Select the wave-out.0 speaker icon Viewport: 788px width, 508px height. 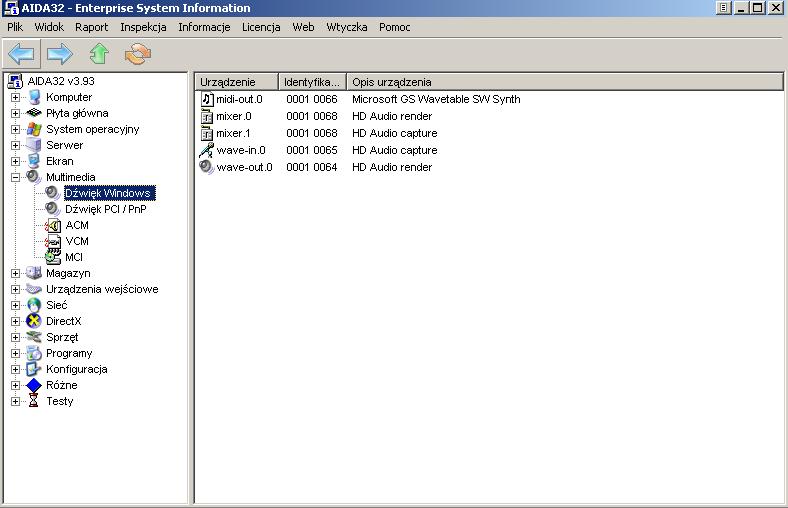tap(207, 167)
